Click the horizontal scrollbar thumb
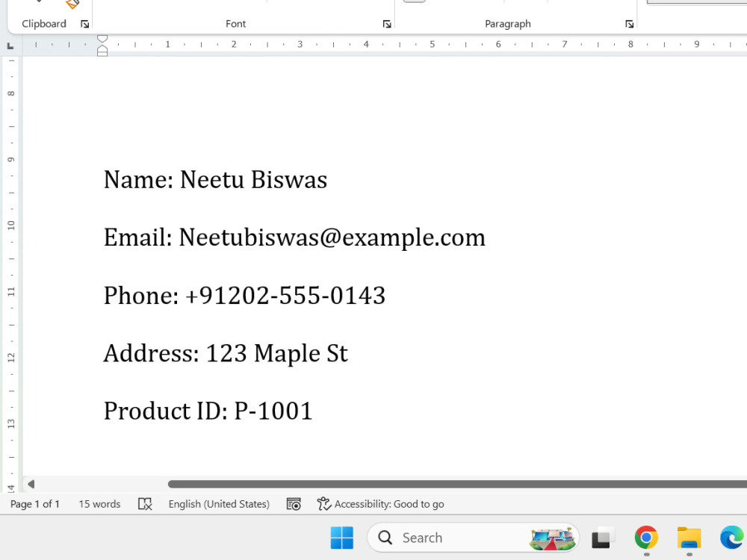The width and height of the screenshot is (747, 560). [457, 485]
